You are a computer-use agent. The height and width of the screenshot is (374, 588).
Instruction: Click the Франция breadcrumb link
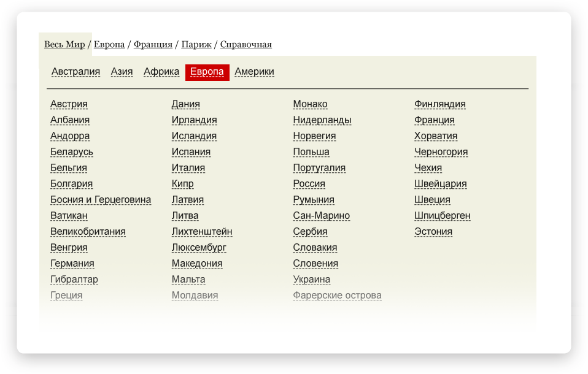pyautogui.click(x=153, y=45)
